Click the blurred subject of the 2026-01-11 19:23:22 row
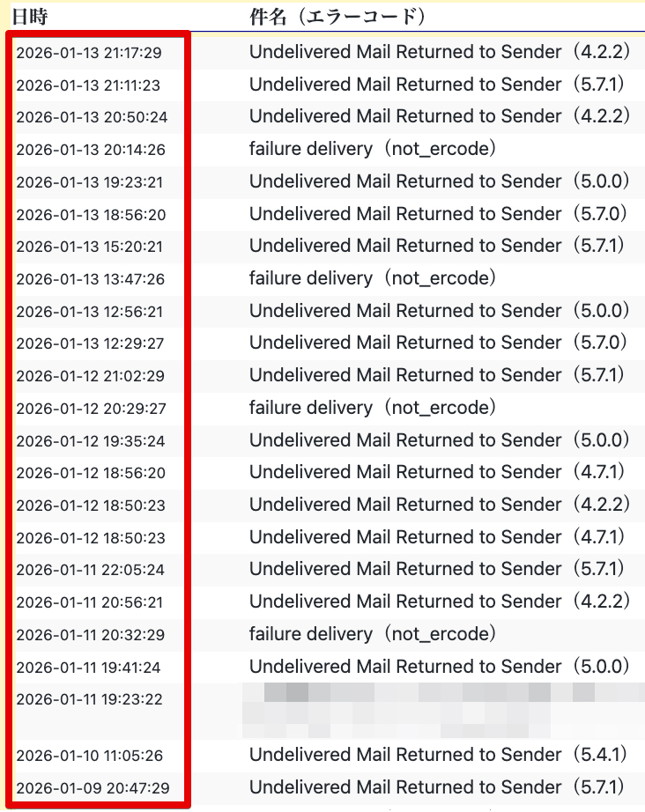 tap(441, 709)
